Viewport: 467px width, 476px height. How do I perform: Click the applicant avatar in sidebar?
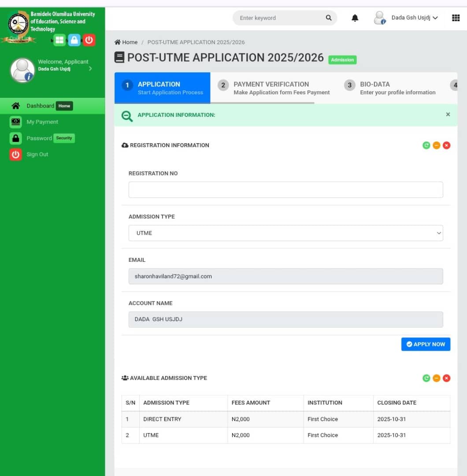pos(22,70)
